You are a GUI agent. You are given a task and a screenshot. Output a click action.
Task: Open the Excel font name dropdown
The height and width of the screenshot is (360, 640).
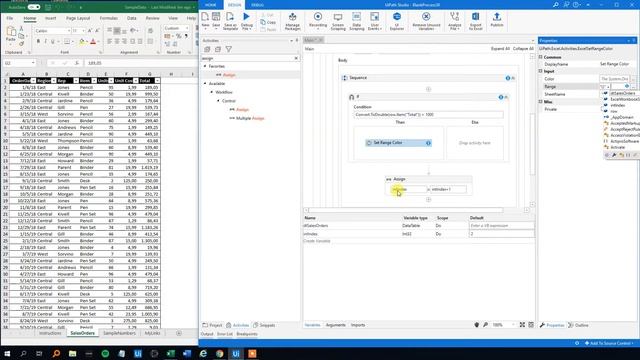(x=69, y=31)
